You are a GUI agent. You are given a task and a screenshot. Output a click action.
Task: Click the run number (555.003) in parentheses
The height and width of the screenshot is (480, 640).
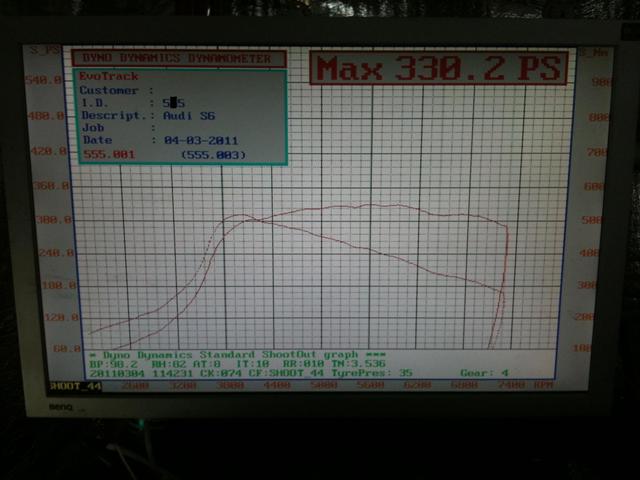tap(213, 155)
